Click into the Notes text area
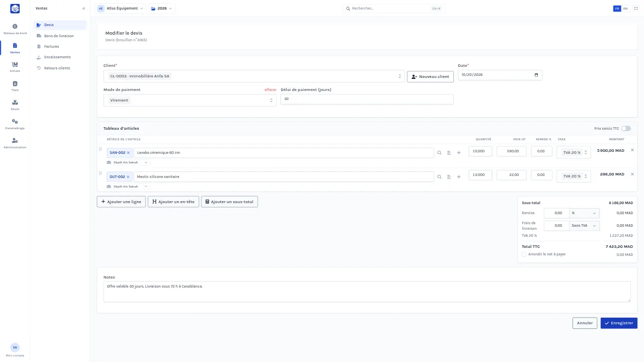644x362 pixels. 367,292
